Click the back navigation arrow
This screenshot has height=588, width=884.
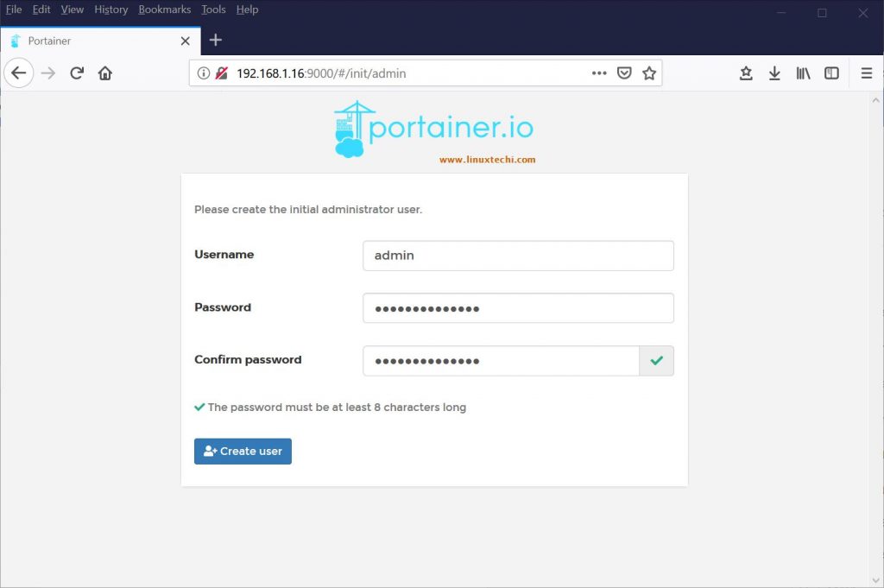[x=19, y=73]
